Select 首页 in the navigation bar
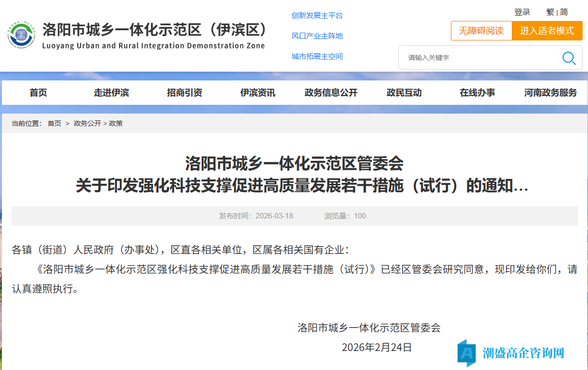Viewport: 588px width, 370px height. [x=38, y=93]
